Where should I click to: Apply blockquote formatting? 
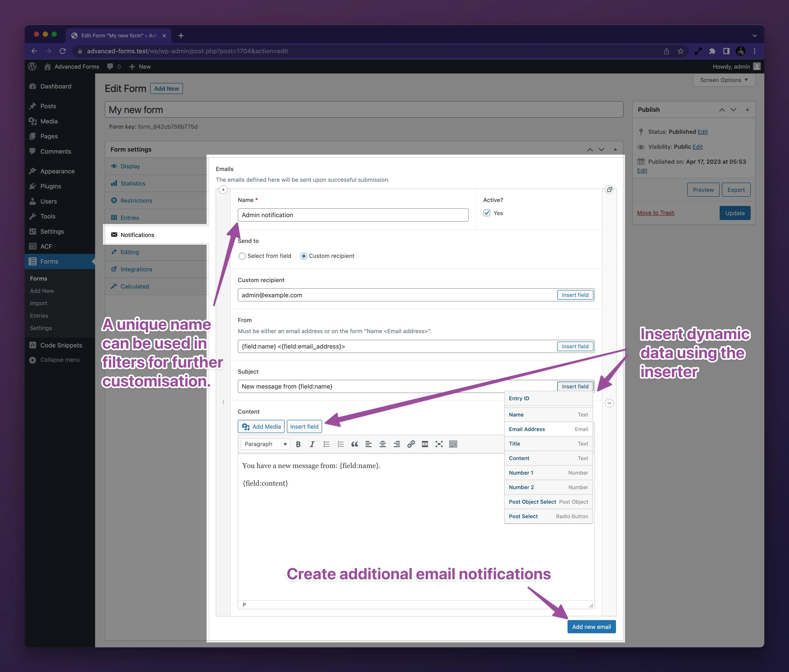(x=354, y=444)
